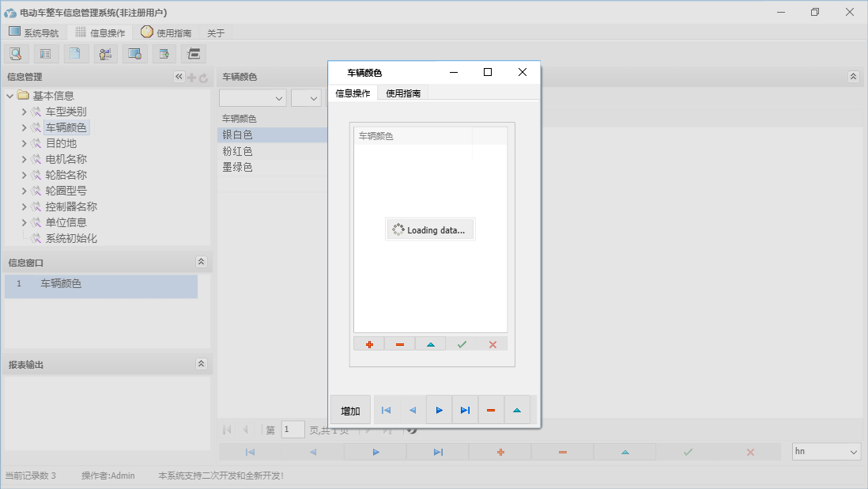Click the red plus add icon in the dialog
Image resolution: width=868 pixels, height=489 pixels.
[x=368, y=343]
